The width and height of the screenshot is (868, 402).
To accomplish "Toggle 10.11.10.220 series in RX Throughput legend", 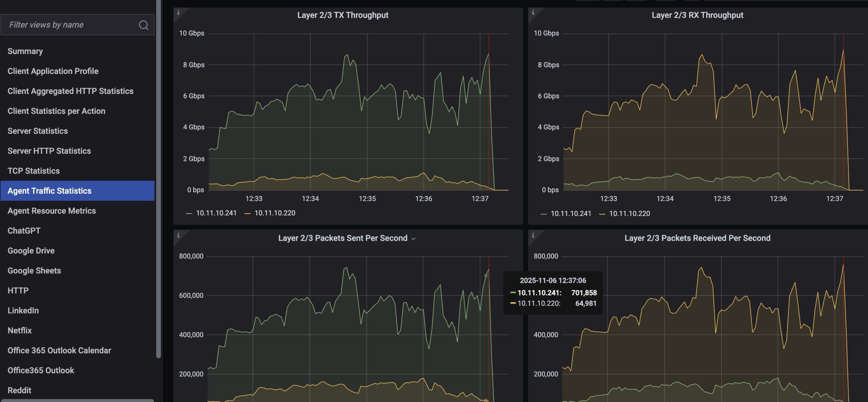I will tap(629, 214).
